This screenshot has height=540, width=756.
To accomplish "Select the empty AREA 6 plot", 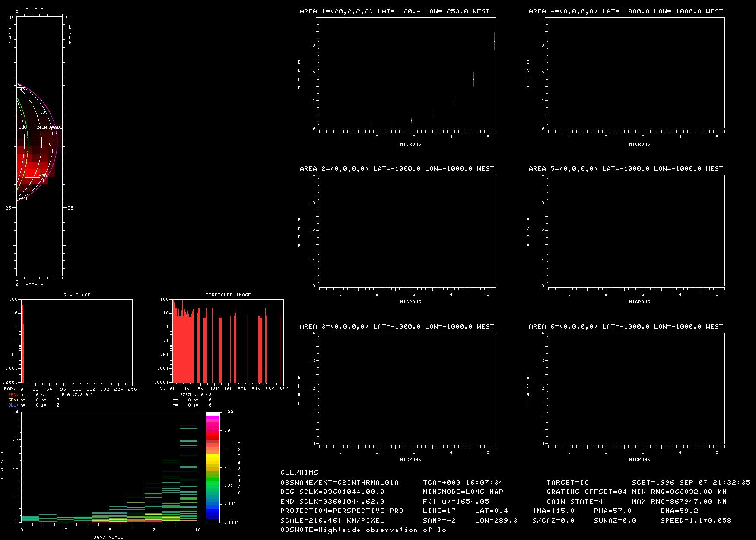I will click(636, 388).
